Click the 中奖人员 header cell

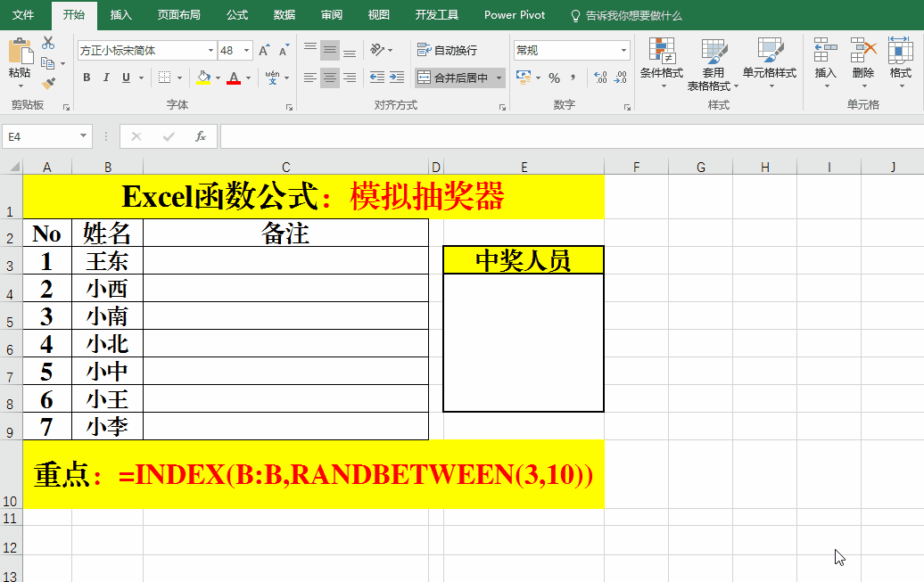524,260
